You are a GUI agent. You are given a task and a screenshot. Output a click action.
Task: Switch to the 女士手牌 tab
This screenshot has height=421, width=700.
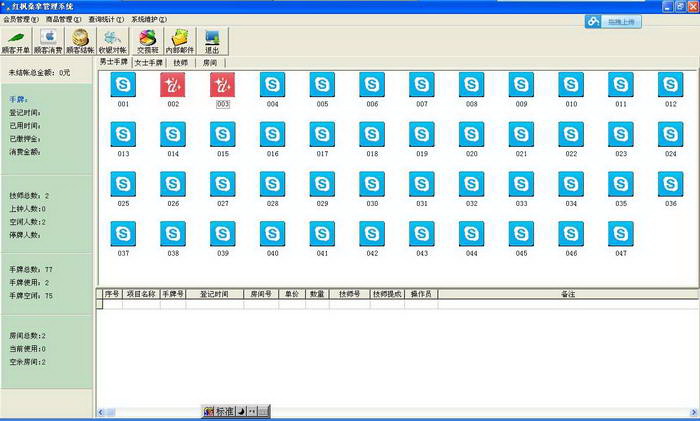pos(149,63)
